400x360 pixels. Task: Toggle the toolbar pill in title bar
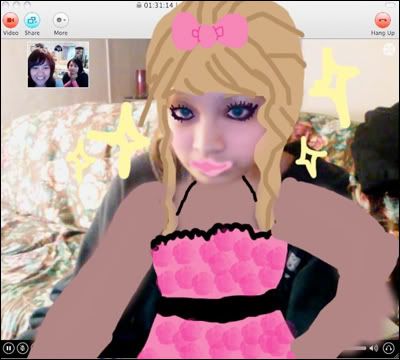[x=391, y=5]
